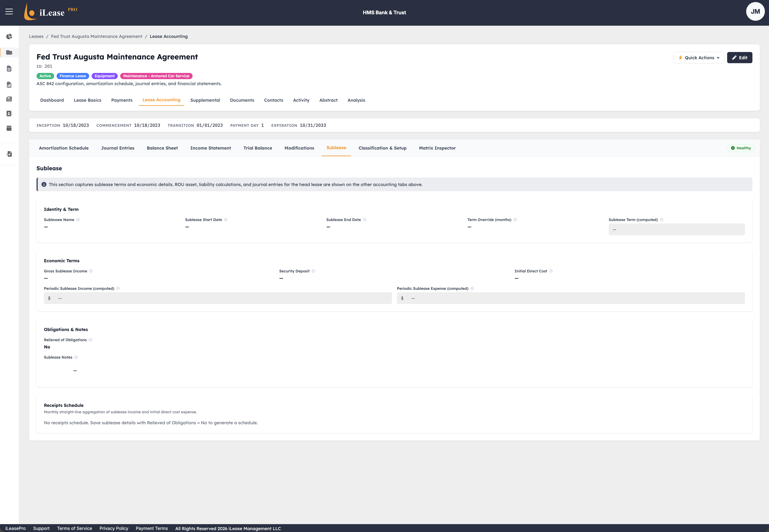This screenshot has width=769, height=532.
Task: Click the info icon in the sublease notice banner
Action: (x=44, y=184)
